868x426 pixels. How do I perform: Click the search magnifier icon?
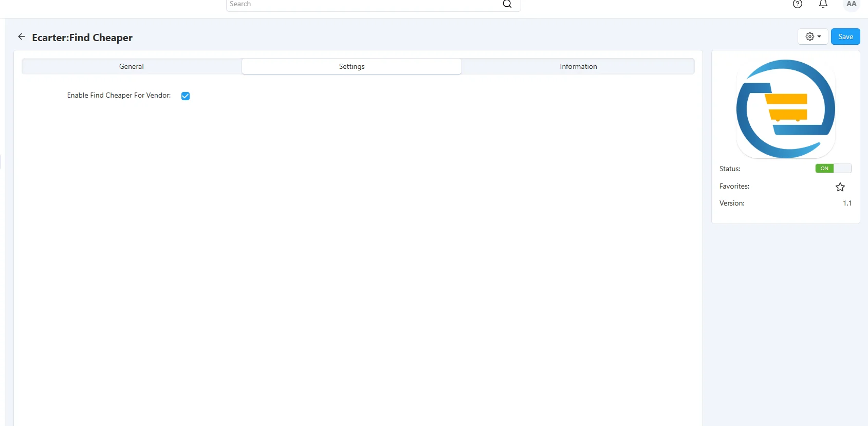click(x=507, y=4)
